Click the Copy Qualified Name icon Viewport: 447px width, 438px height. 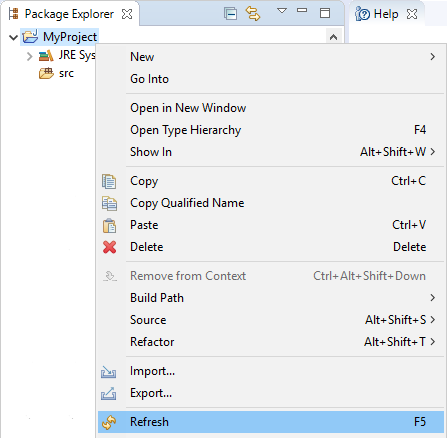[109, 203]
